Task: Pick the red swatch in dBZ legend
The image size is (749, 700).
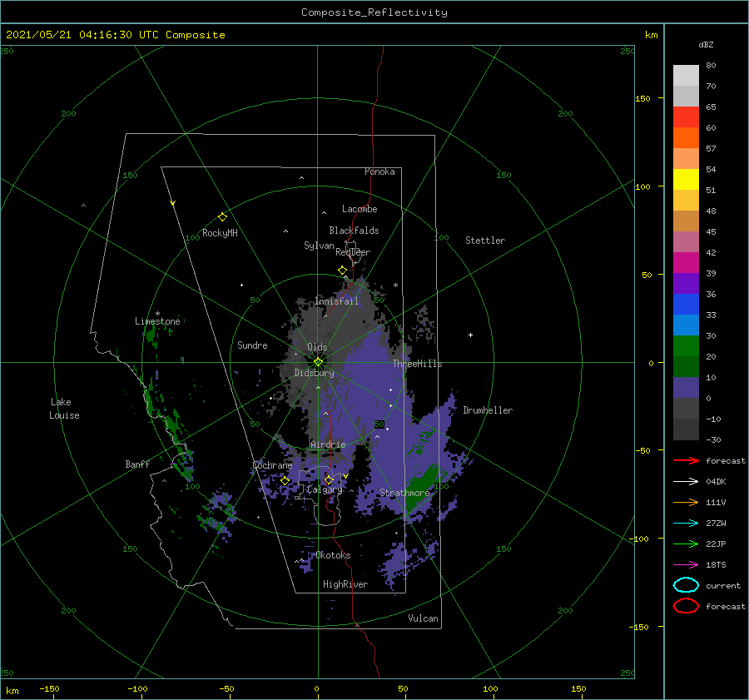Action: tap(686, 117)
